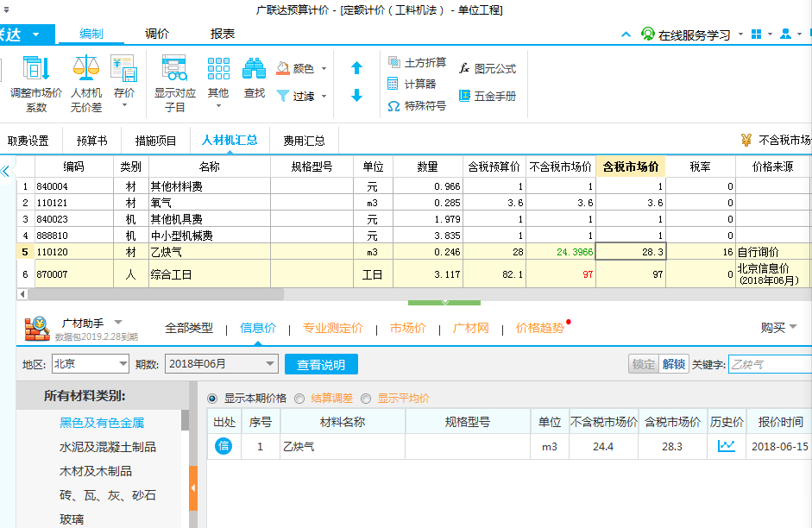Click the 人材机无价差 scales icon

coord(86,68)
